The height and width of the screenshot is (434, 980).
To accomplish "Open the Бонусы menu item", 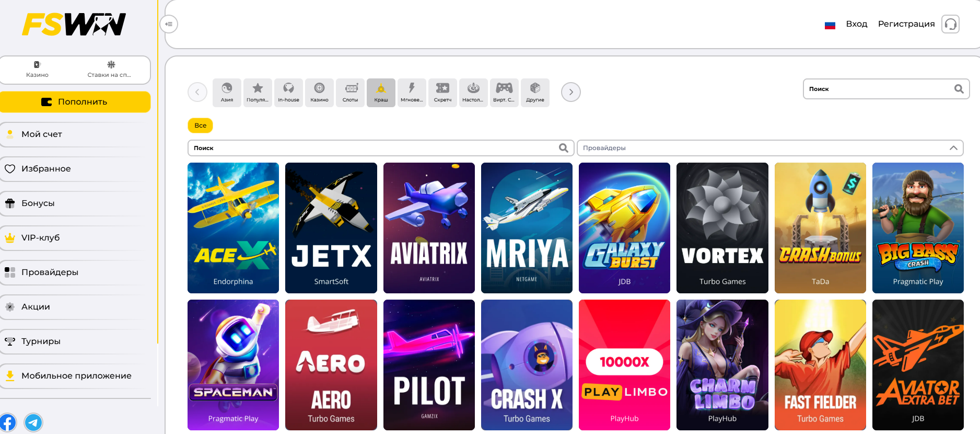I will (76, 203).
